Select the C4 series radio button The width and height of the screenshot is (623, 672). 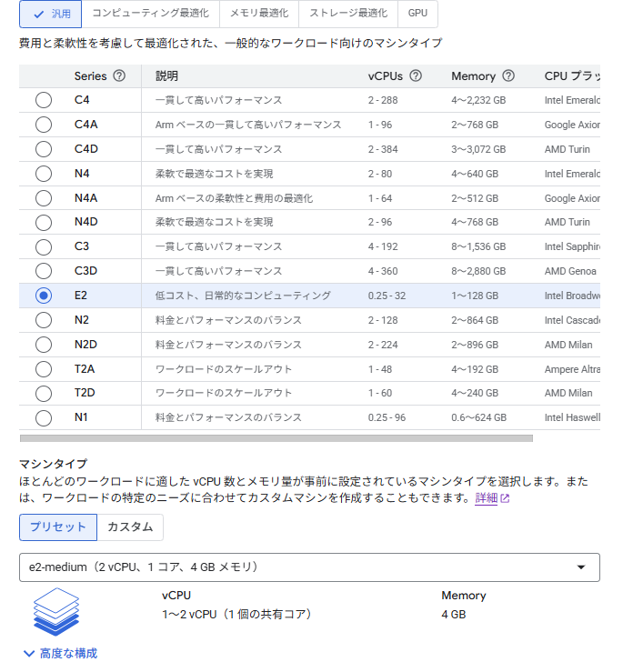[44, 100]
